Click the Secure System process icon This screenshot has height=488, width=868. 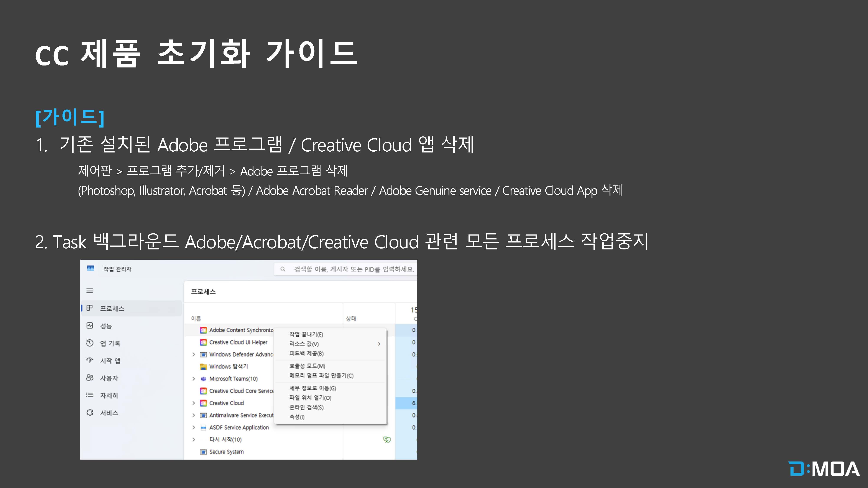(x=203, y=452)
